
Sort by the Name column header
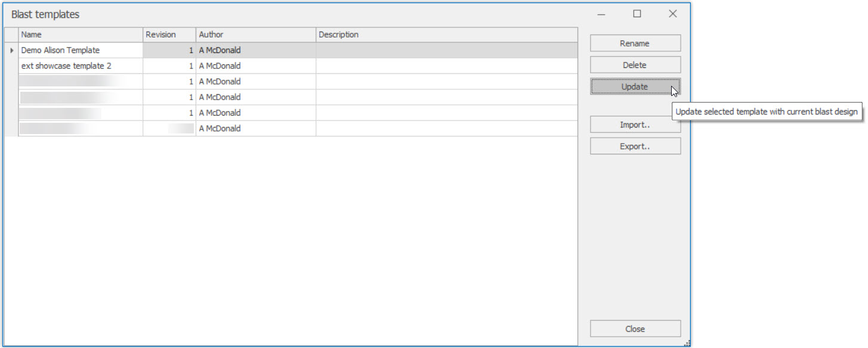pyautogui.click(x=81, y=35)
